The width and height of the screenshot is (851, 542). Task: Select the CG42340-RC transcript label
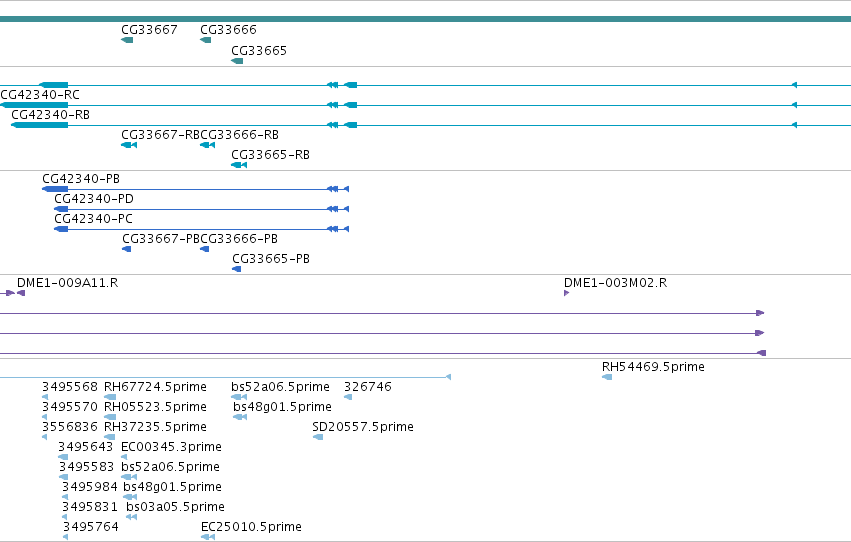point(40,94)
